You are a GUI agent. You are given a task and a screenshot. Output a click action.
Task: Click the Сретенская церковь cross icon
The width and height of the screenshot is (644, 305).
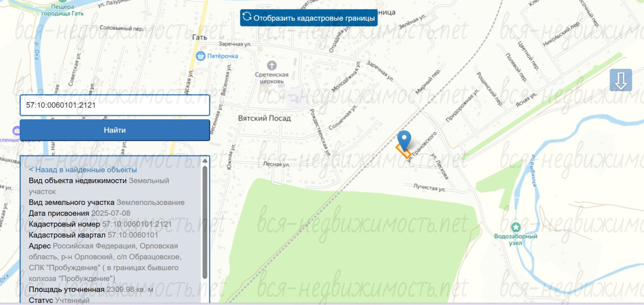272,65
